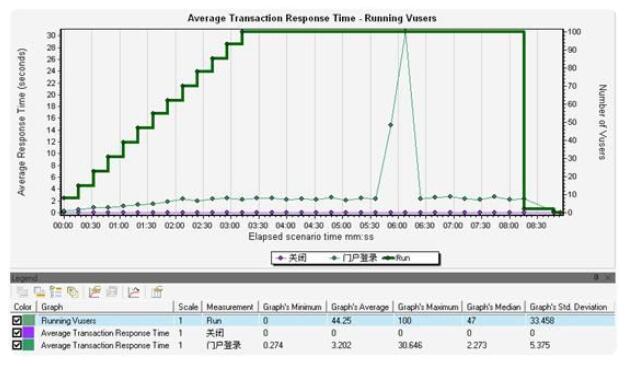Screen dimensions: 628x366
Task: Uncheck the 门户登录 measurement checkbox
Action: (x=17, y=345)
